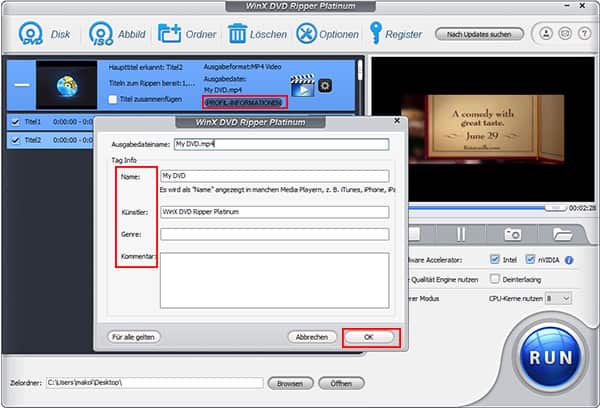Click the title list scrollbar
Image resolution: width=600 pixels, height=408 pixels.
point(360,71)
